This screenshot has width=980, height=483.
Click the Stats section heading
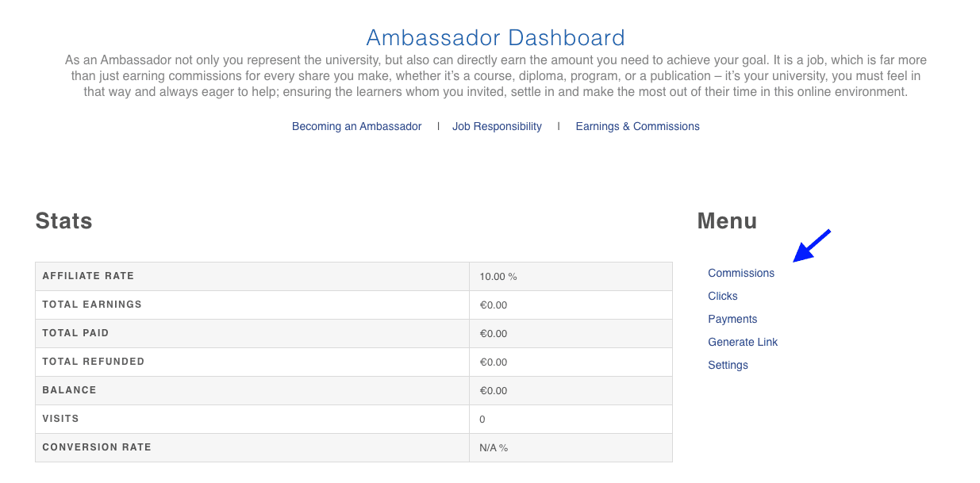click(x=63, y=221)
